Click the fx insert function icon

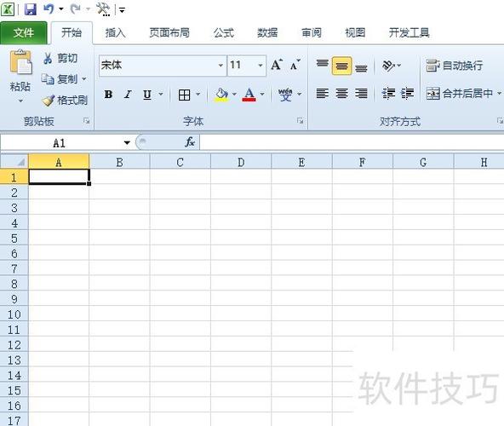click(x=190, y=142)
